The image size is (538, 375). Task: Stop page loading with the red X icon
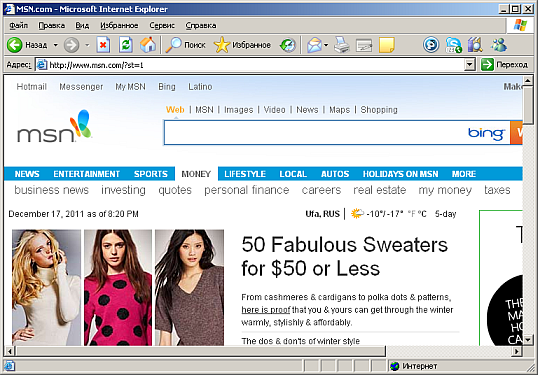click(103, 45)
